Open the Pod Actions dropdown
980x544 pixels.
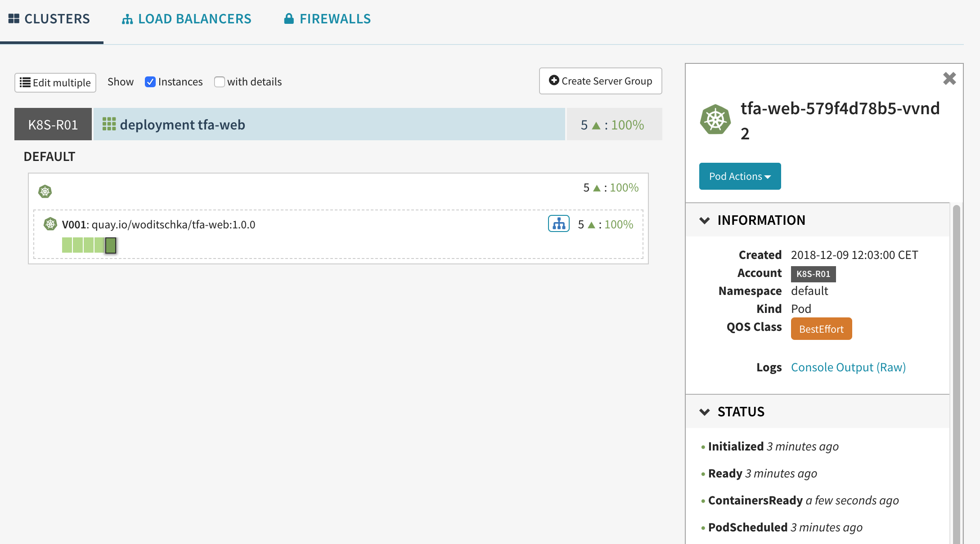tap(740, 176)
